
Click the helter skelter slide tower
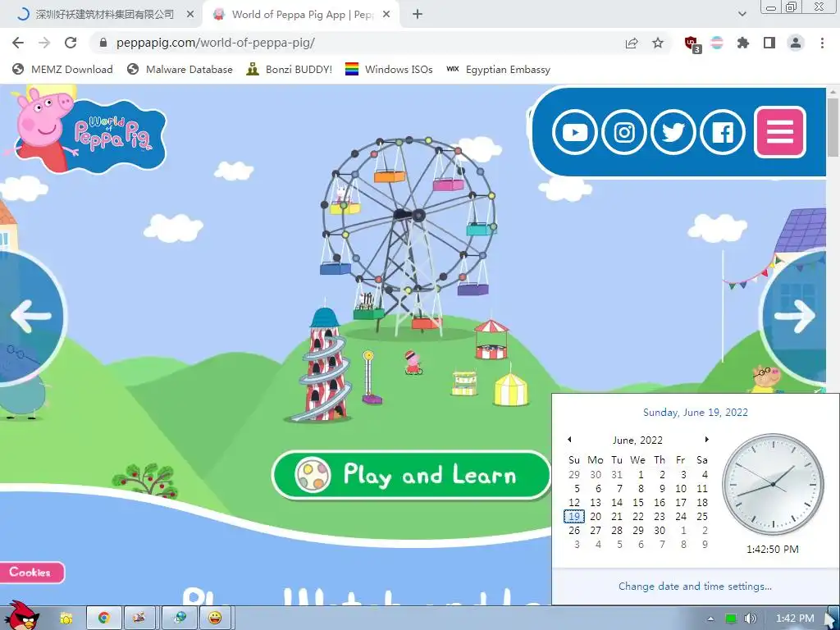pyautogui.click(x=323, y=365)
